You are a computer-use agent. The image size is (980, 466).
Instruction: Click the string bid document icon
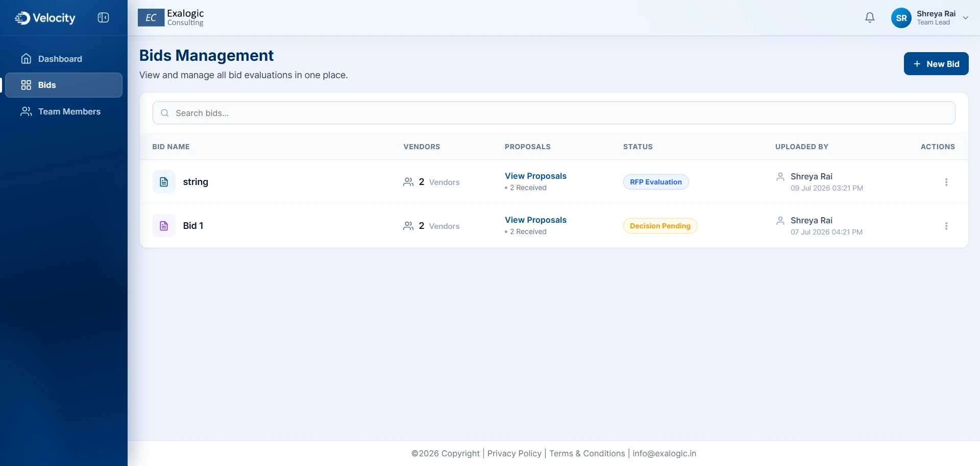[x=164, y=182]
